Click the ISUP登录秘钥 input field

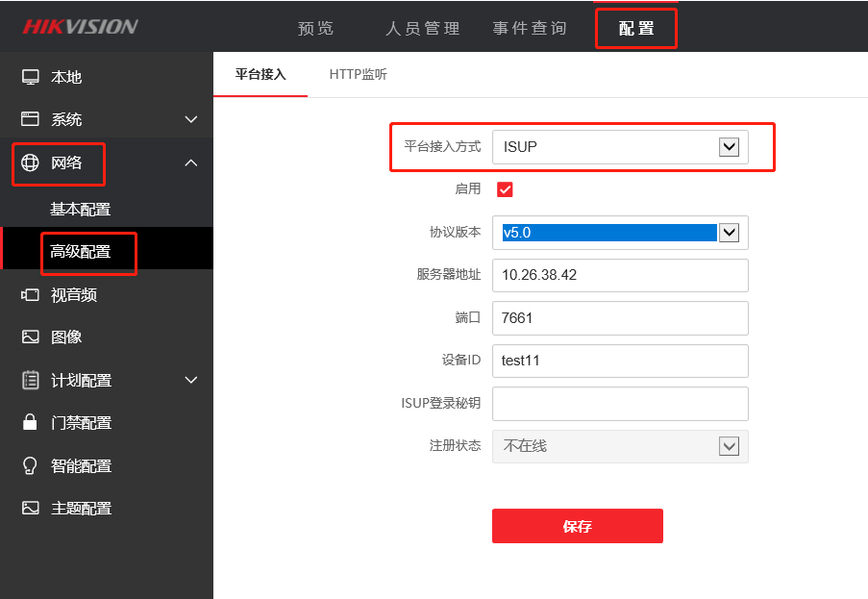[x=620, y=403]
